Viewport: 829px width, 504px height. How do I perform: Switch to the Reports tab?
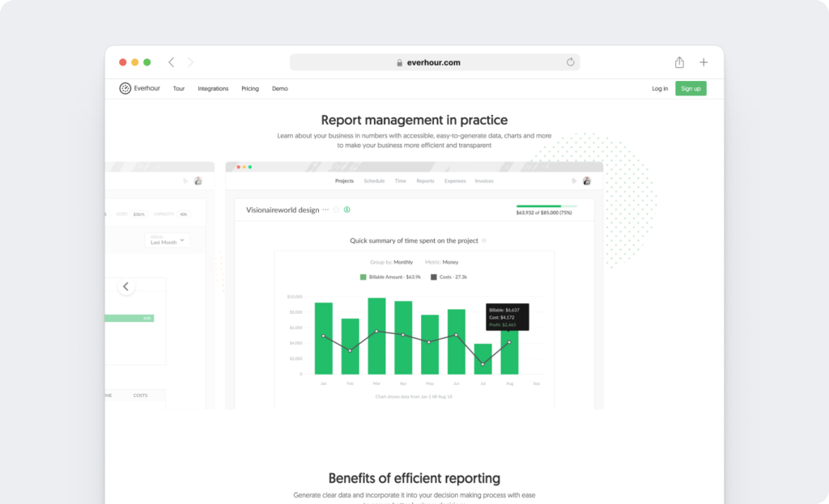(425, 180)
